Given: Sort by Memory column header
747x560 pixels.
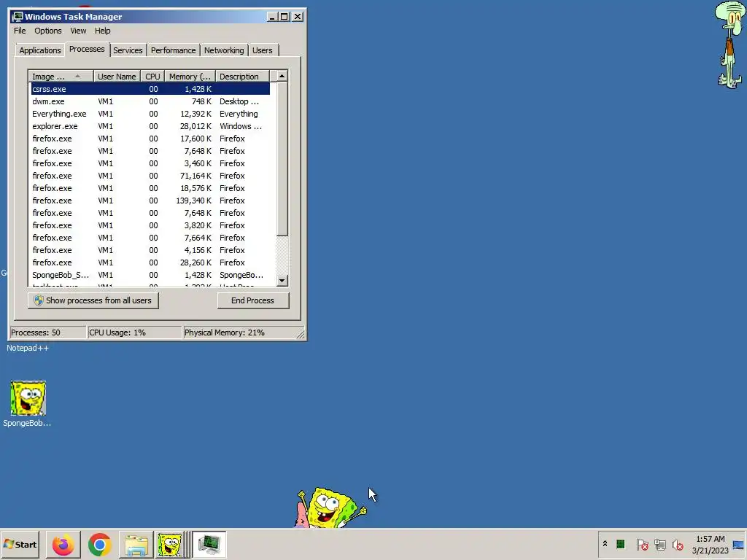Looking at the screenshot, I should point(190,77).
